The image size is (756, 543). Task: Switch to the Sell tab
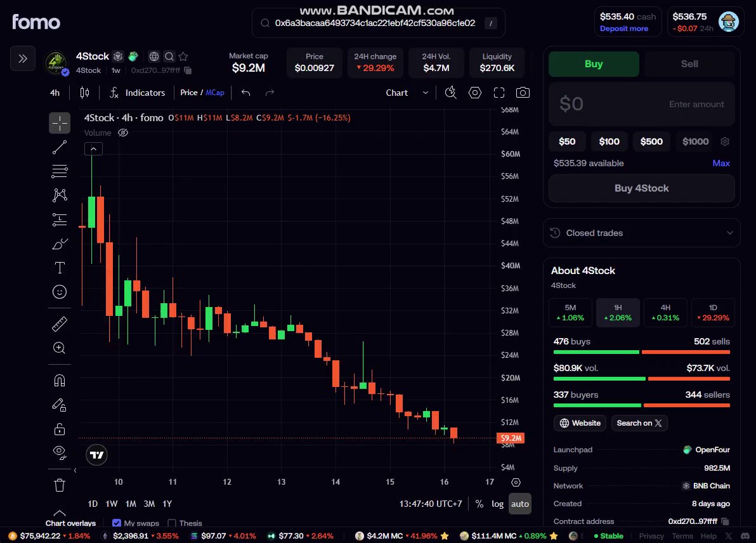click(x=689, y=63)
